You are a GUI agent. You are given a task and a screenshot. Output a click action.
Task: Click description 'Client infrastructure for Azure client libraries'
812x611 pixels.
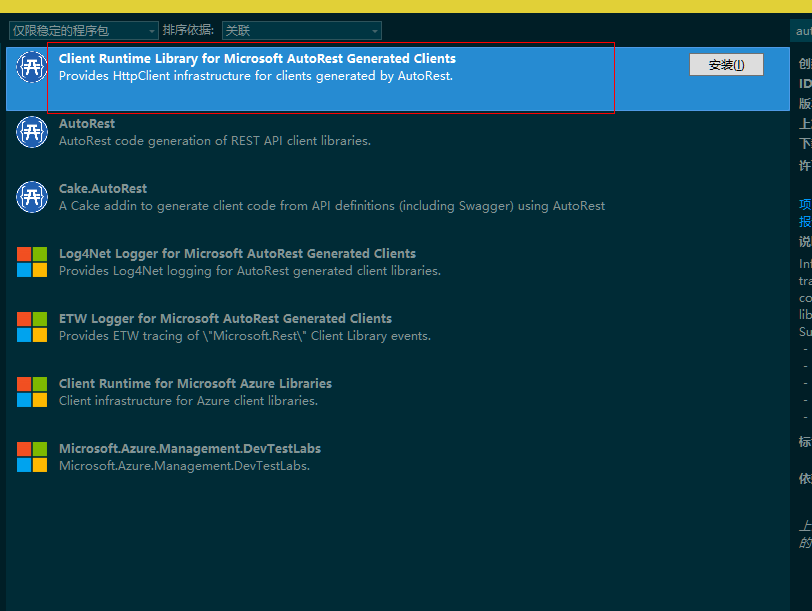(x=188, y=401)
